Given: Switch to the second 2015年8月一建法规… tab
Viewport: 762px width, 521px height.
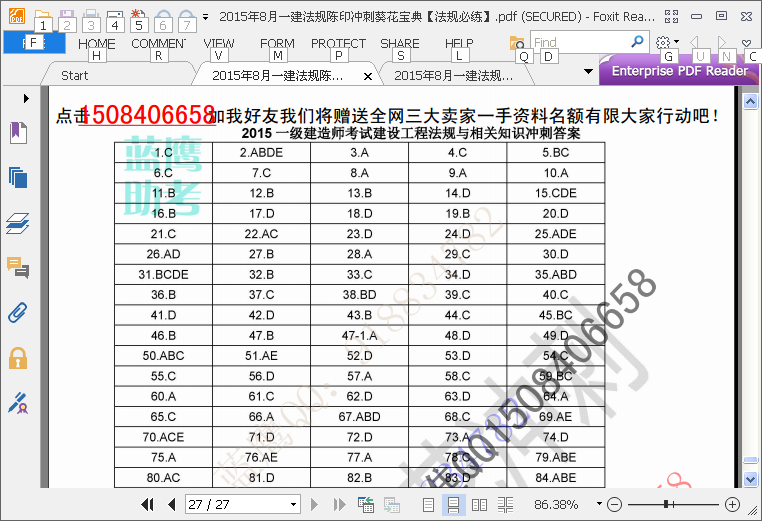Looking at the screenshot, I should point(453,75).
